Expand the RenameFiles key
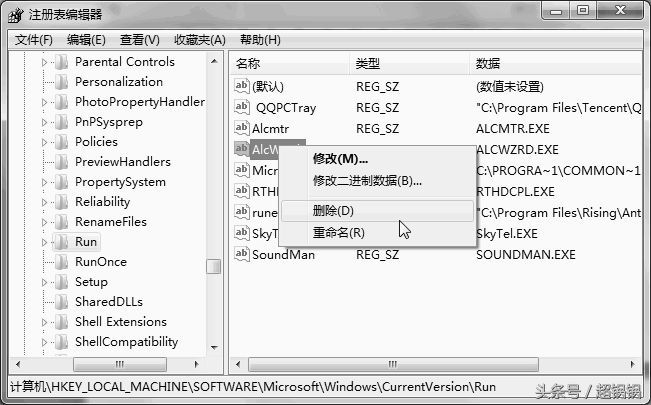The width and height of the screenshot is (651, 405). tap(44, 222)
